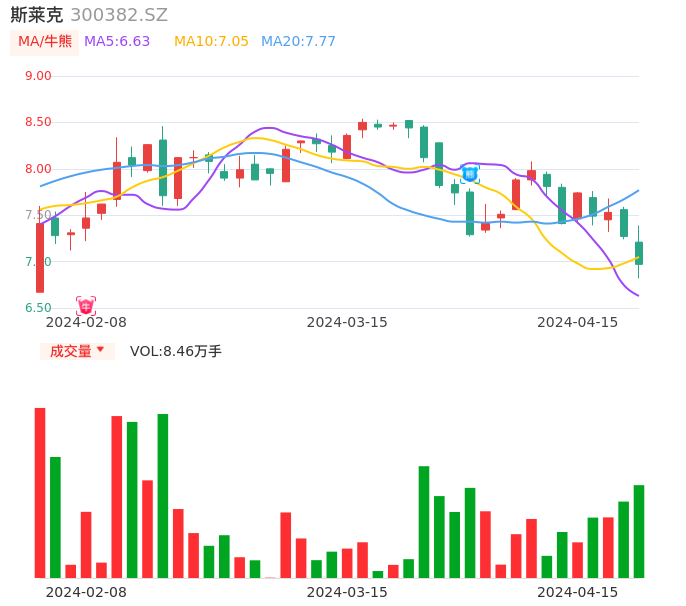Click the first red volume bar
The width and height of the screenshot is (686, 606).
(40, 492)
